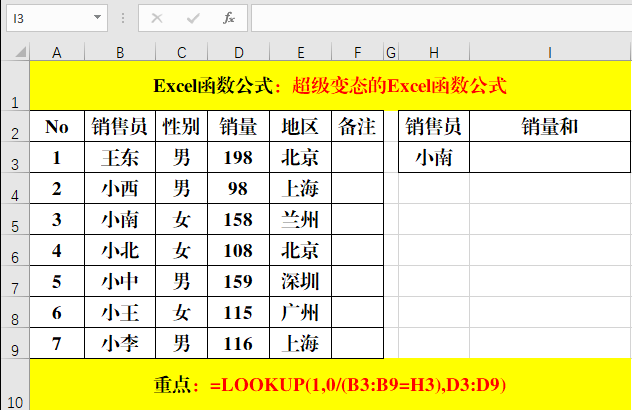Select the cell containing 小西
632x410 pixels.
pos(120,188)
